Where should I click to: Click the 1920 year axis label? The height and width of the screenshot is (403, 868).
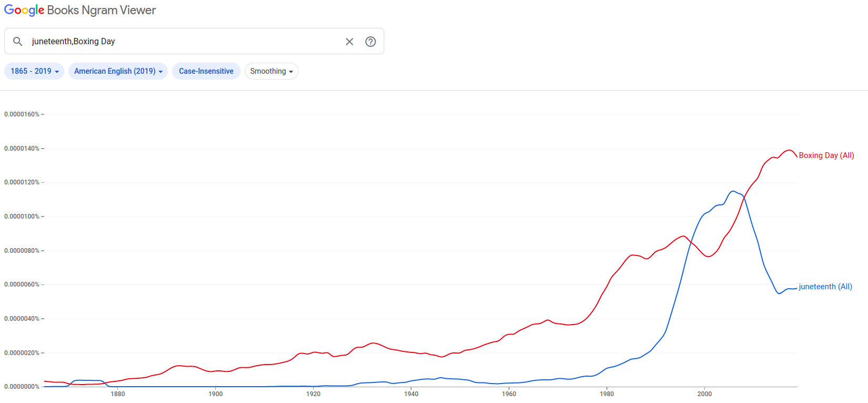[x=313, y=394]
